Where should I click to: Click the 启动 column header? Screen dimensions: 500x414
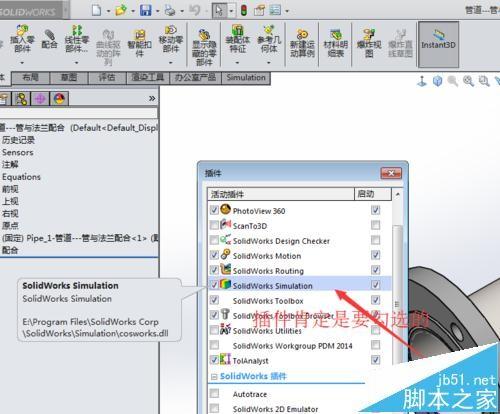(x=372, y=194)
